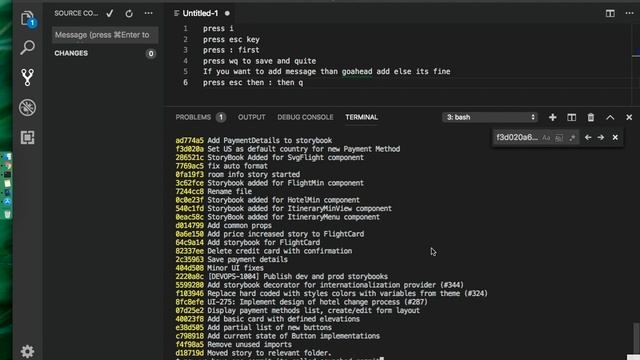Open the Explorer files icon
This screenshot has height=360, width=640.
(x=28, y=18)
